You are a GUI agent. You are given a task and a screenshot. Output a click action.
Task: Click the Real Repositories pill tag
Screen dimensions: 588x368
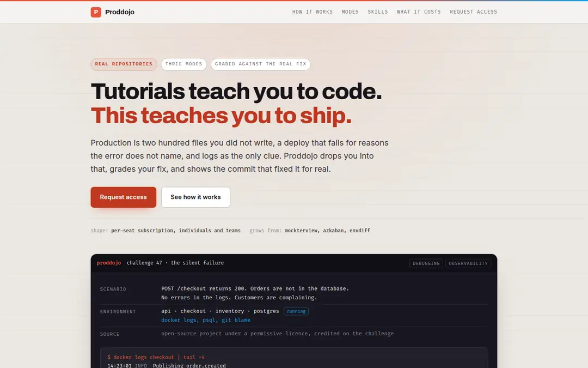124,64
